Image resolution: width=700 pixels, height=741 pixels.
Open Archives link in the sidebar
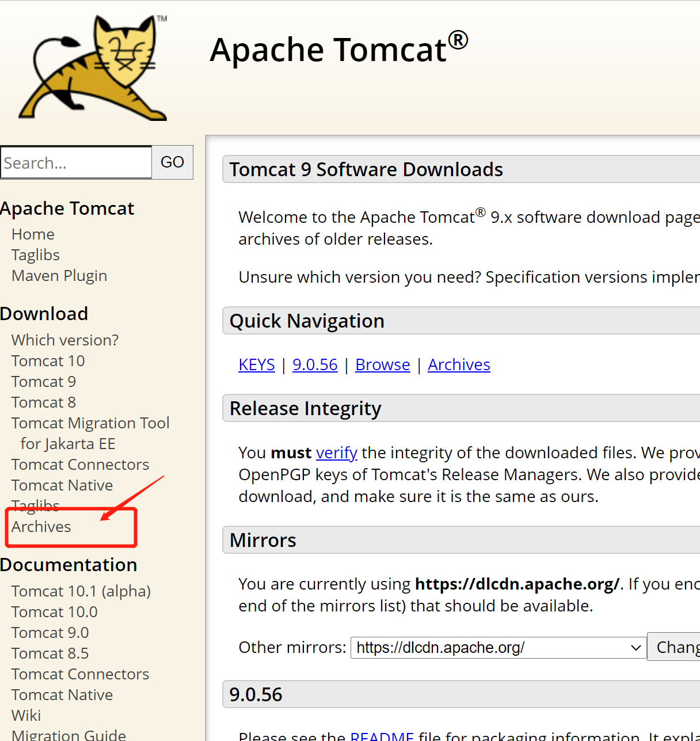[x=41, y=527]
